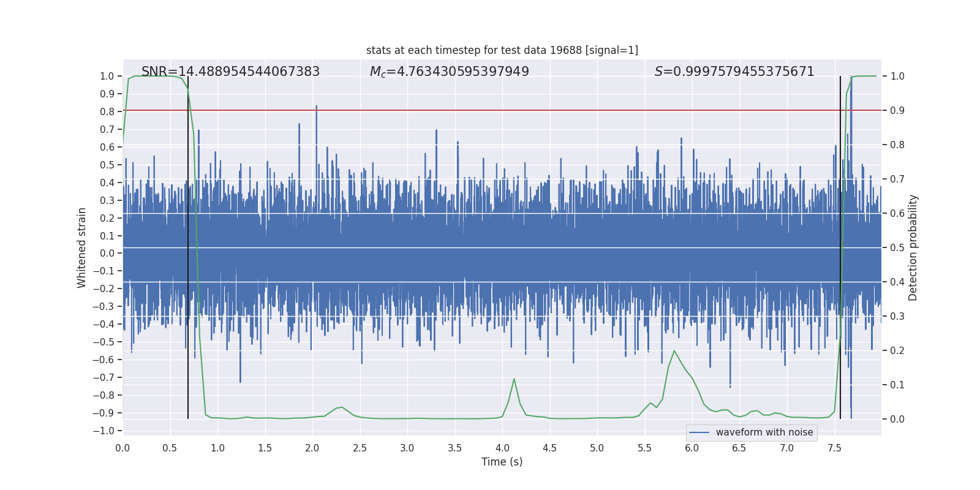Click the 7.5 tick label on the time axis

[834, 448]
